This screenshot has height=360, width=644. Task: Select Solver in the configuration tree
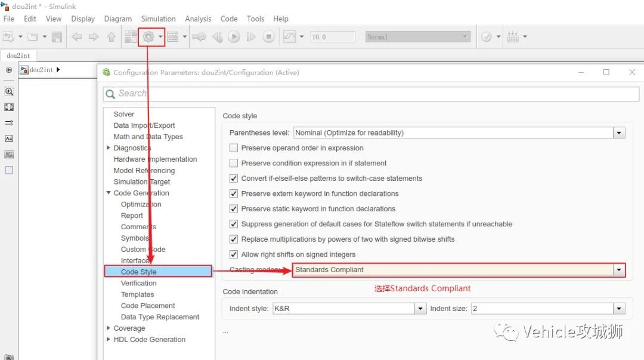coord(123,114)
